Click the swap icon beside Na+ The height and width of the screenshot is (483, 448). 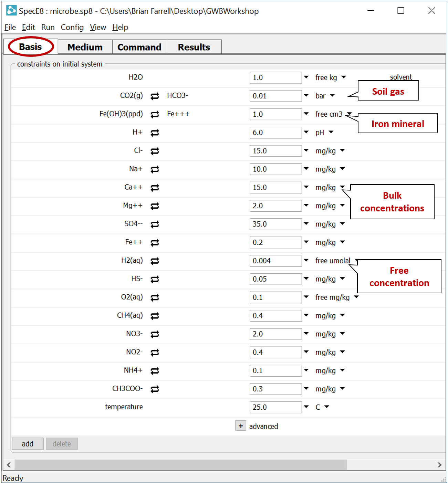(x=155, y=169)
